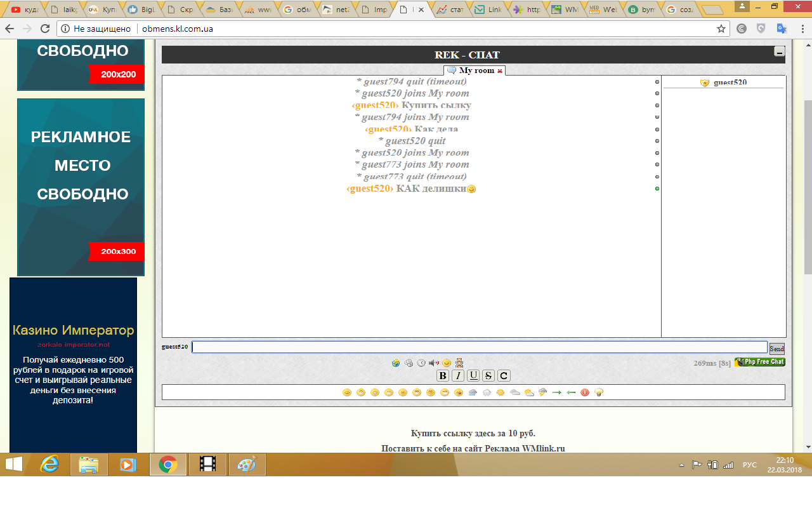Toggle strikethrough text formatting button
812x508 pixels.
click(488, 375)
